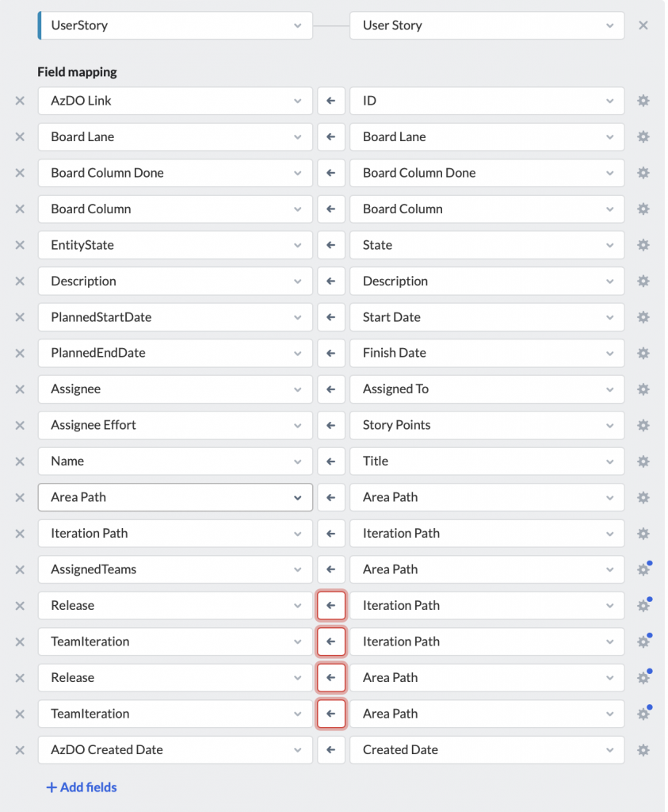Delete the Assignee Effort mapping row
The image size is (668, 812).
click(x=20, y=425)
